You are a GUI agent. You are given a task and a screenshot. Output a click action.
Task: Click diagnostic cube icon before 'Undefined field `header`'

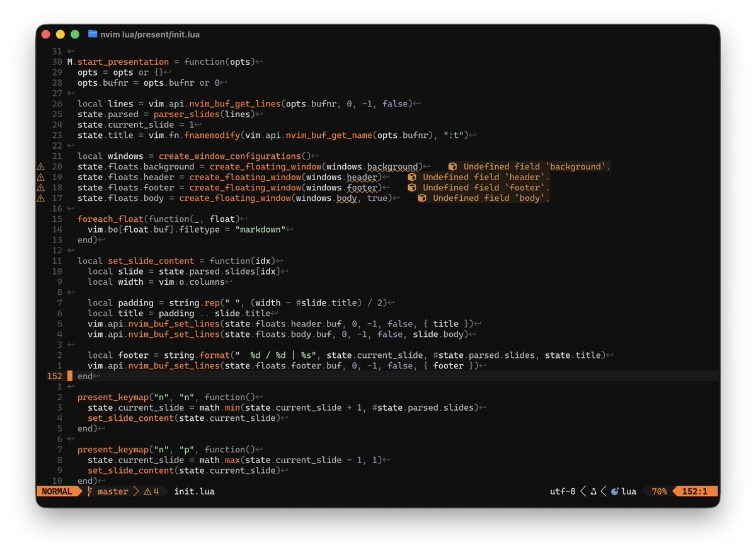tap(411, 177)
